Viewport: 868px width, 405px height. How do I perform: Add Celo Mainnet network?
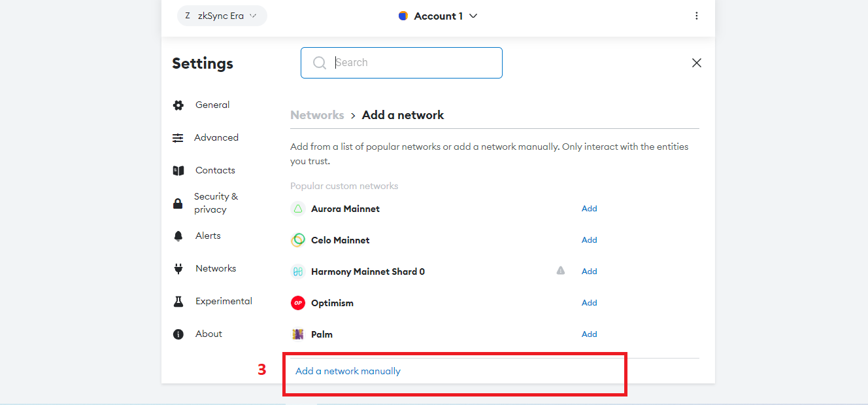[x=590, y=240]
